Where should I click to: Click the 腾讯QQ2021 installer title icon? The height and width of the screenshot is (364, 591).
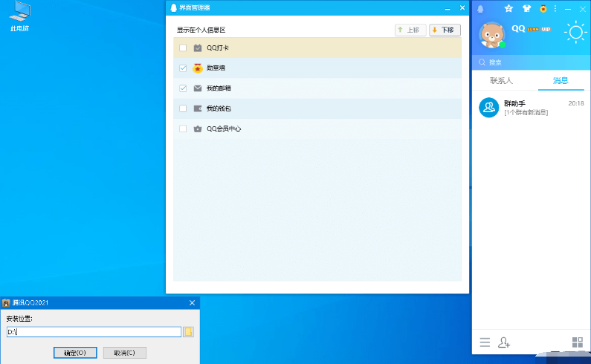coord(6,303)
